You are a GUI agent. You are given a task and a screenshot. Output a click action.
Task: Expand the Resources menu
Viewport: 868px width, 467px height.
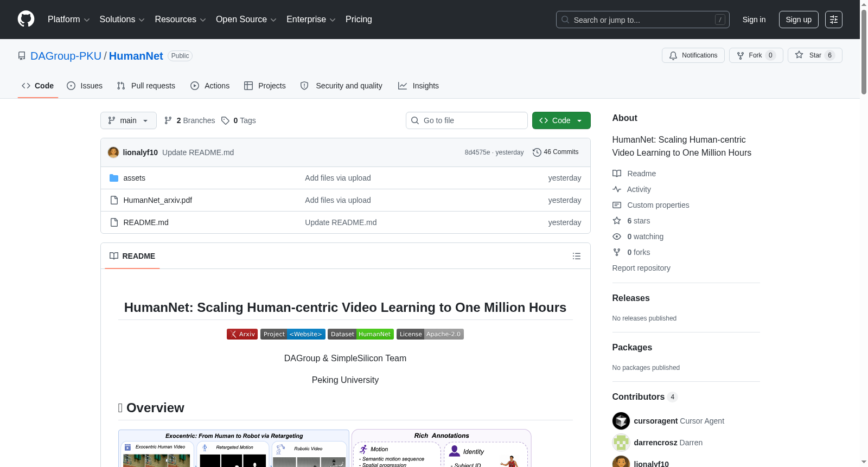[x=181, y=20]
